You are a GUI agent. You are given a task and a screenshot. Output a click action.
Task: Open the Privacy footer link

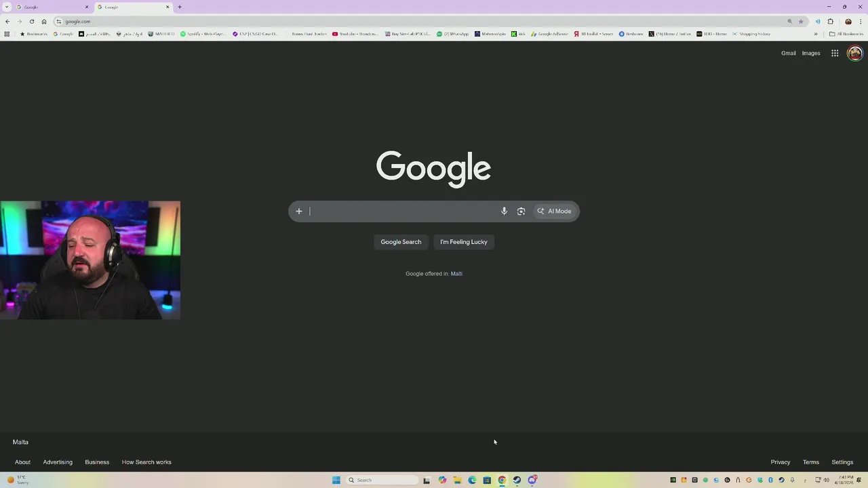point(781,462)
